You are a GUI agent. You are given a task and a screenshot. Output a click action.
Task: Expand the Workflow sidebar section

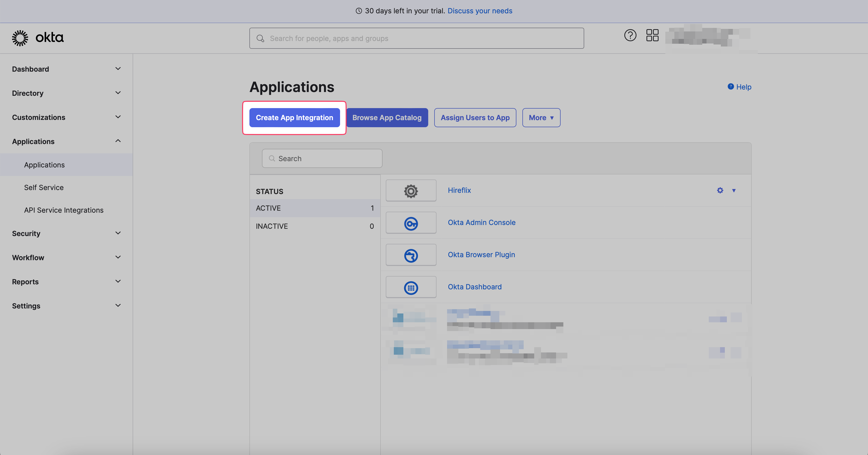(x=66, y=258)
